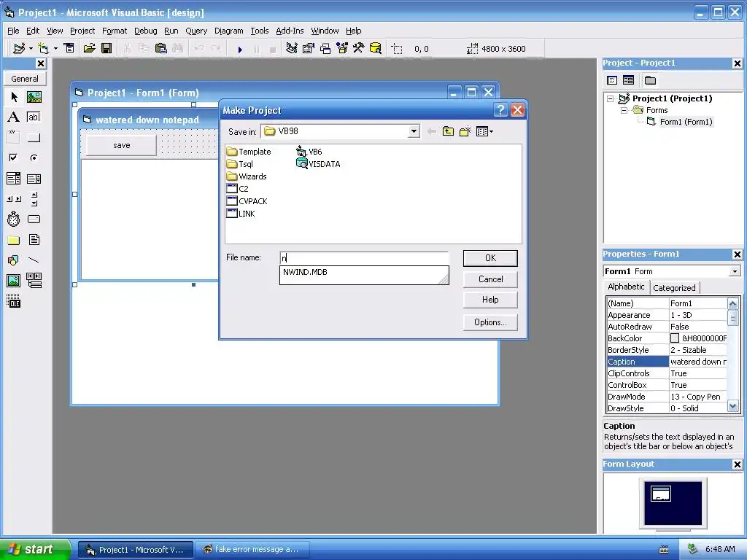
Task: Select the Image tool in the toolbox
Action: 14,281
